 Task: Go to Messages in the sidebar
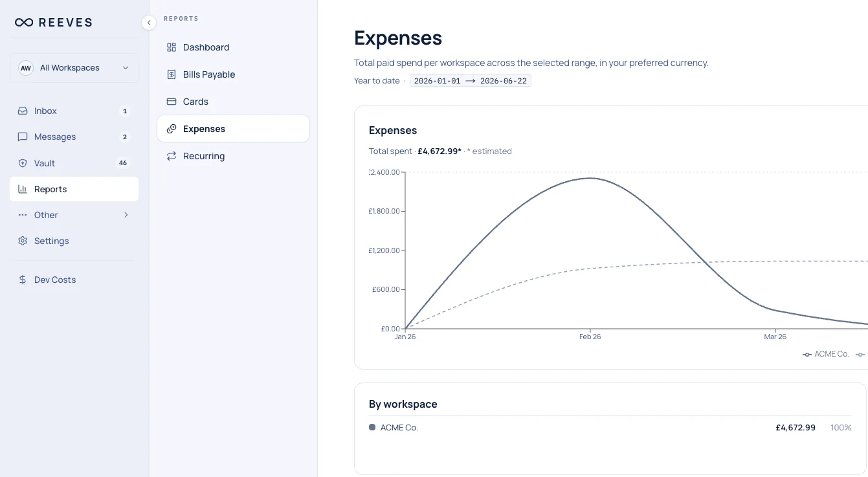coord(74,137)
